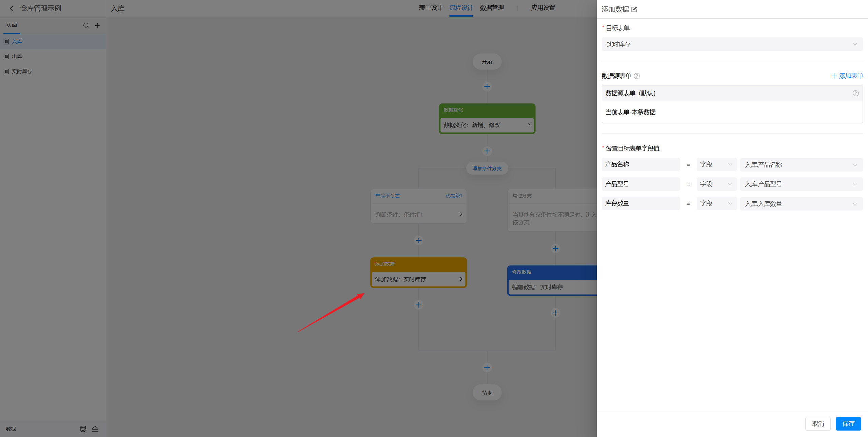Click the help icon in 数据源表单（默认）header

[855, 93]
